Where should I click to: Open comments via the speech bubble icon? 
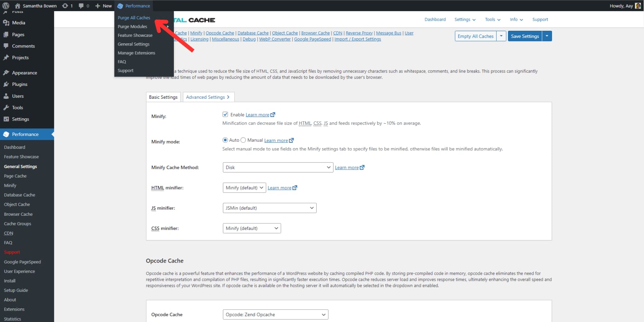82,5
